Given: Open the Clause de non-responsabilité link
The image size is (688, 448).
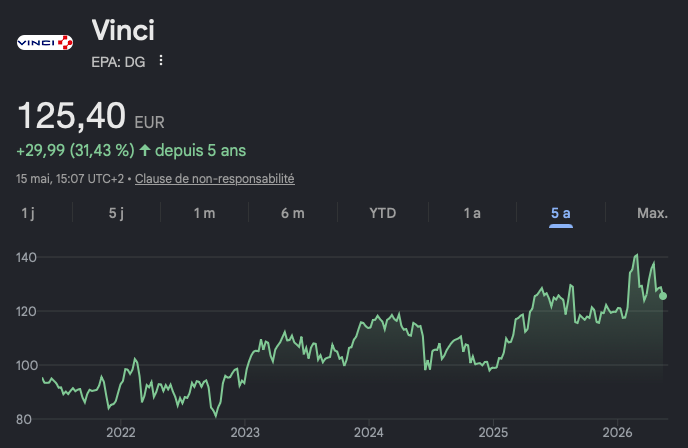Looking at the screenshot, I should pyautogui.click(x=215, y=179).
